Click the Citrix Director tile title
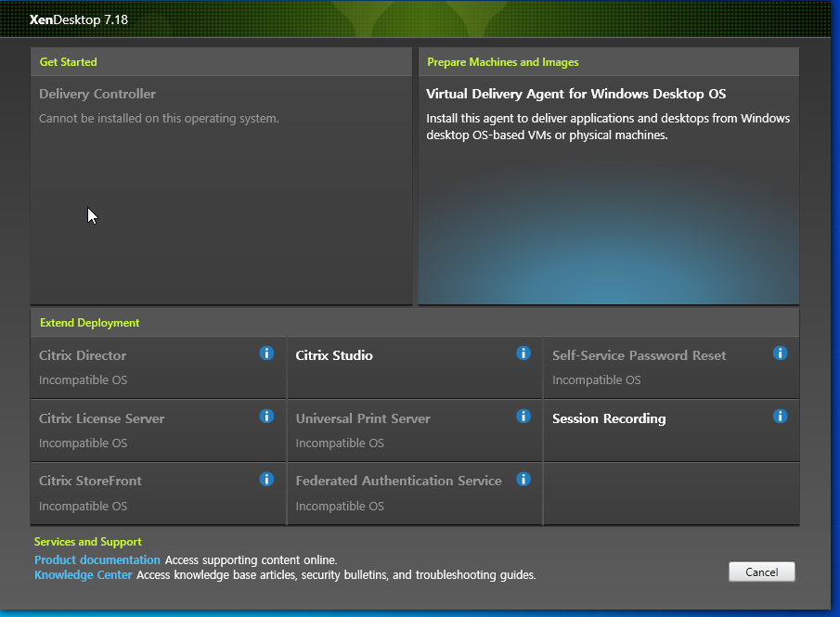This screenshot has height=617, width=840. 83,355
